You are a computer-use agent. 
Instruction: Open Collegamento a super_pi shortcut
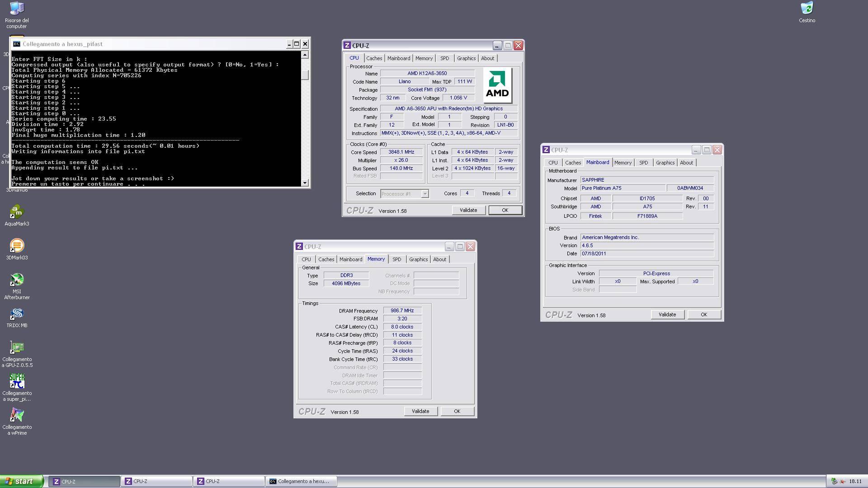click(17, 388)
